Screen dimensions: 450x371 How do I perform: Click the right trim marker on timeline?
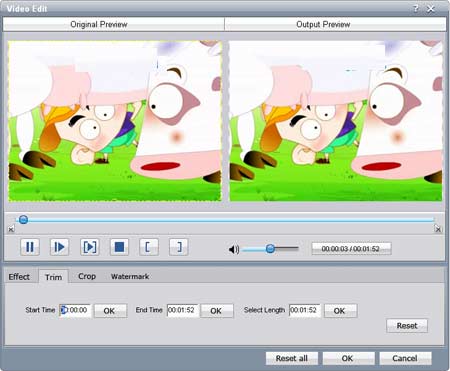438,229
